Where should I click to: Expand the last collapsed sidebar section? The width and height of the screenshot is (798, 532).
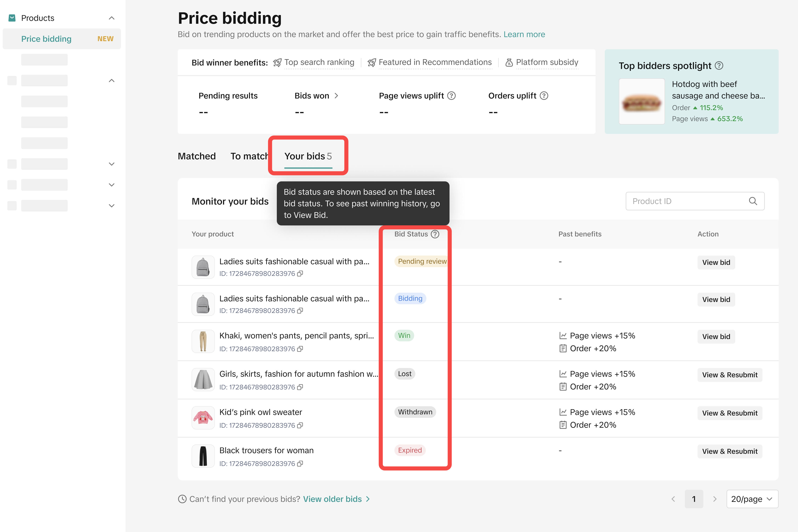(x=112, y=206)
